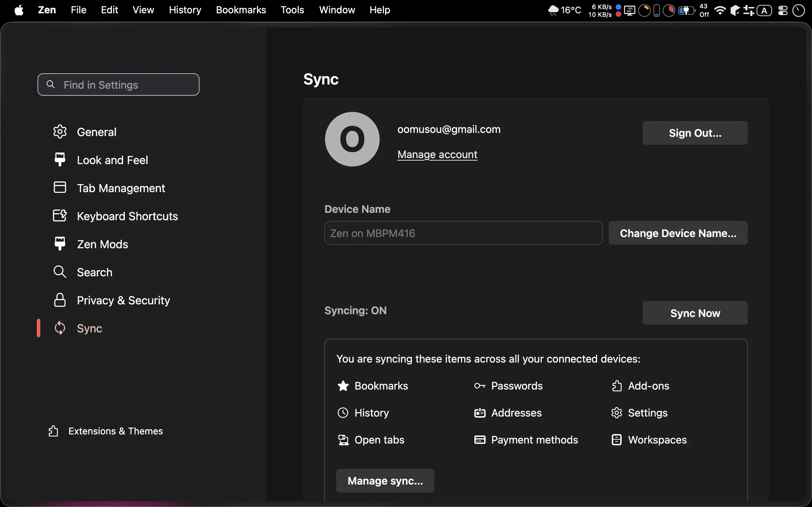Follow the Manage account link
The image size is (812, 507).
pyautogui.click(x=437, y=154)
